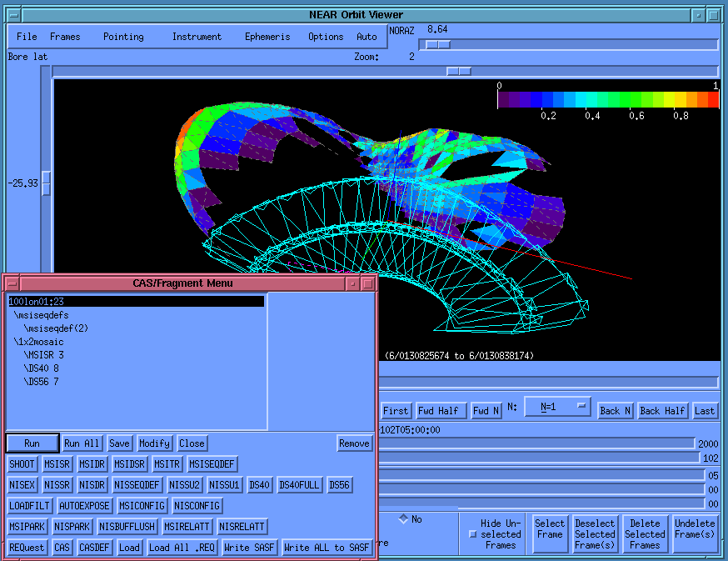Open CAS/Fragment Menu window menu icon
This screenshot has width=728, height=561.
12,283
